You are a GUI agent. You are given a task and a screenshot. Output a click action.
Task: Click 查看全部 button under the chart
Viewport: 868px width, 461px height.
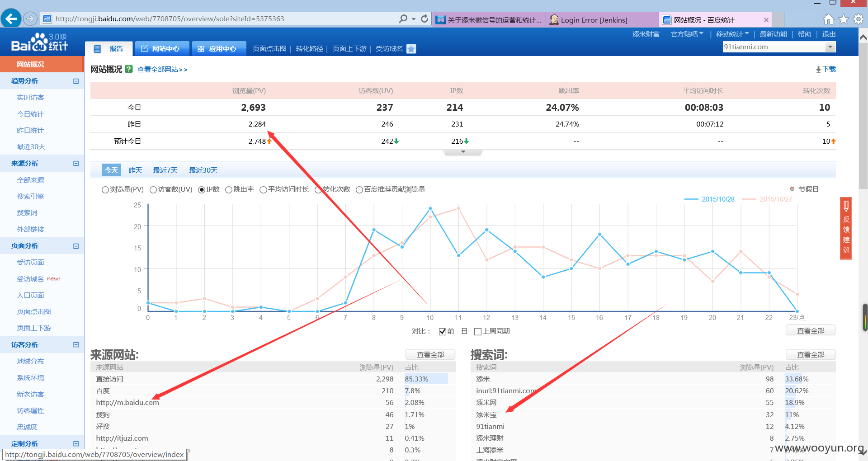(x=811, y=330)
